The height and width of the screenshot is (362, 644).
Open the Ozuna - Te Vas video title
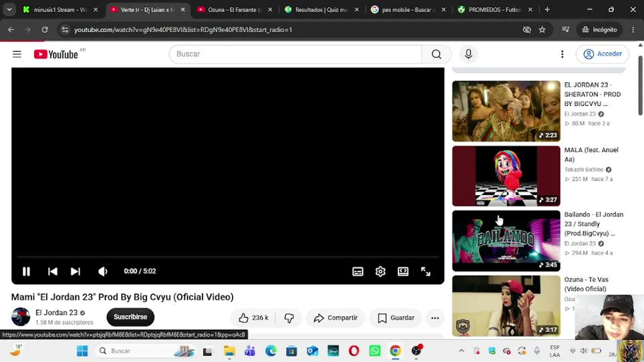pos(586,284)
